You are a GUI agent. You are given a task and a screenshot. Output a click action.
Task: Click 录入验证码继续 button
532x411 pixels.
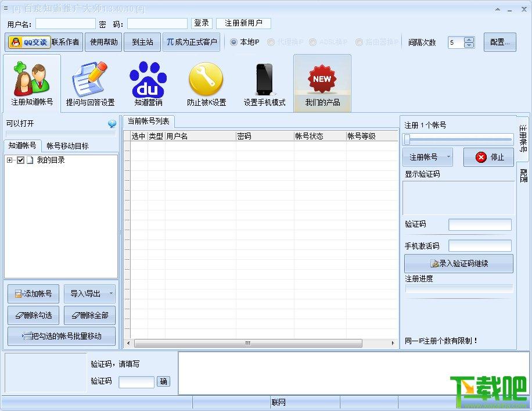[459, 263]
